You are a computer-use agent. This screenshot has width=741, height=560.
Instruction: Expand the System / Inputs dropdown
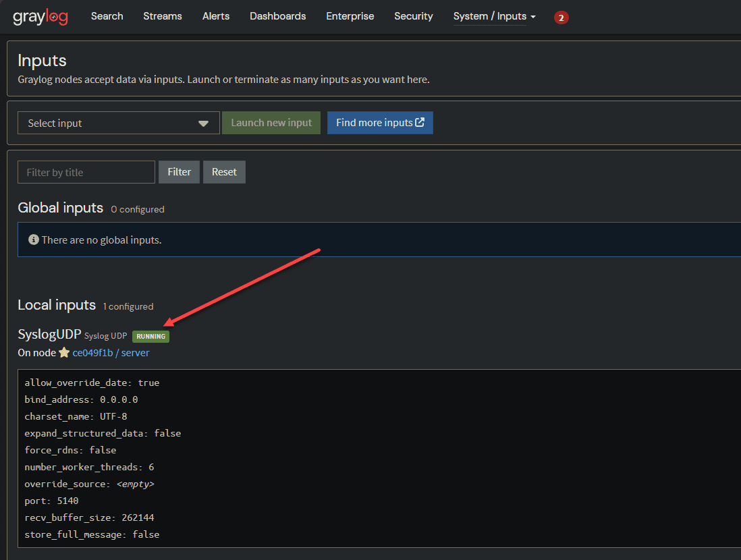494,16
